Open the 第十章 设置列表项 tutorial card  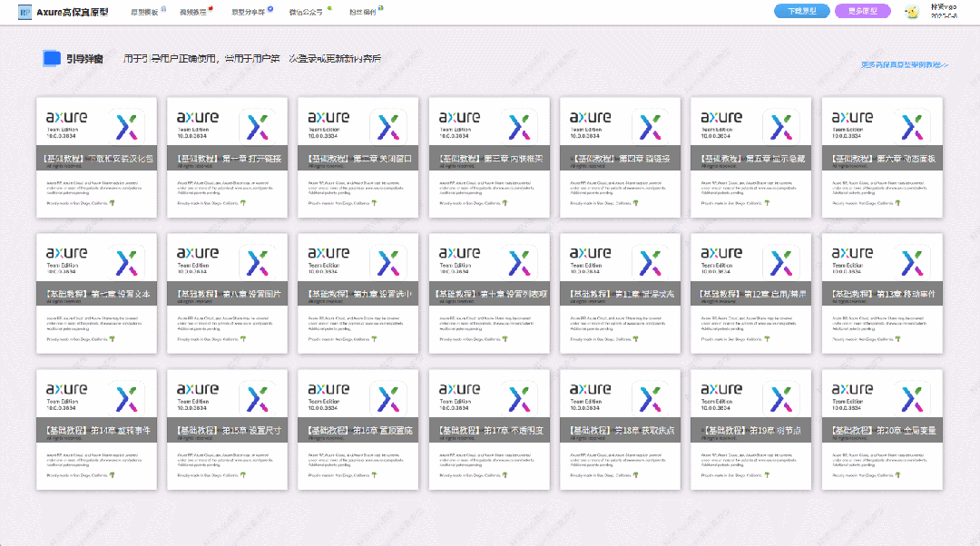click(x=489, y=293)
